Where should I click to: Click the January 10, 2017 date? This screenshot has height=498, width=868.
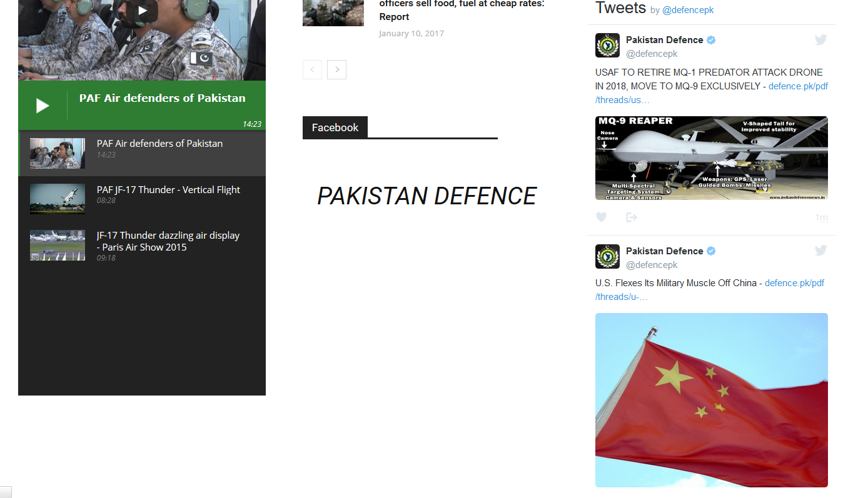411,34
